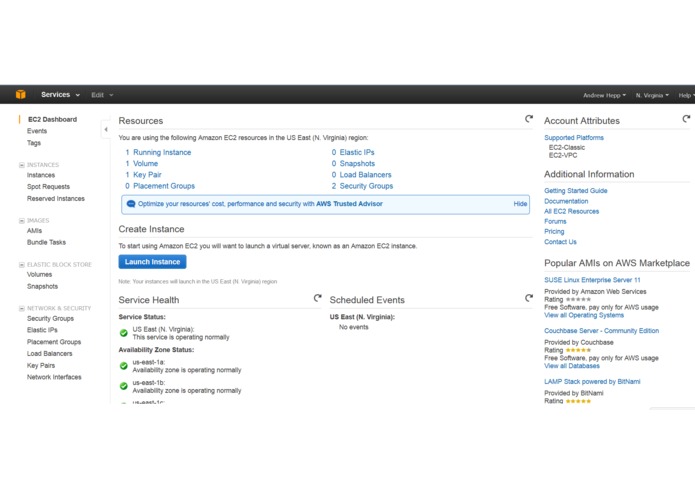
Task: Open the Forums link
Action: tap(555, 222)
